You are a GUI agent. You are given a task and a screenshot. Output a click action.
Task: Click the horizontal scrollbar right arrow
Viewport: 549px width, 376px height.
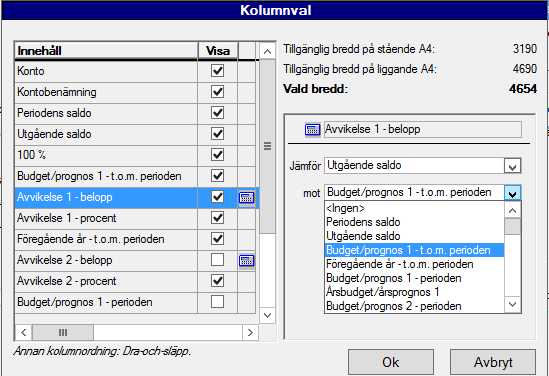250,332
